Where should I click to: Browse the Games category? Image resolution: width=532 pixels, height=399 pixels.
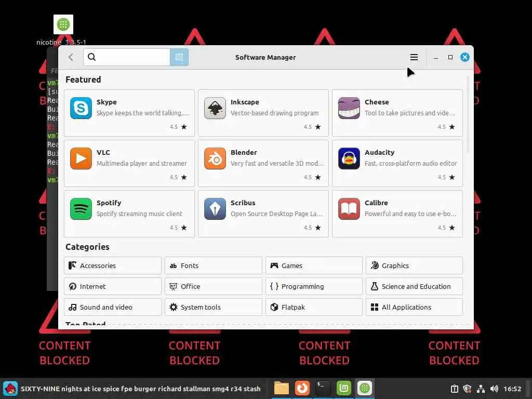[314, 265]
